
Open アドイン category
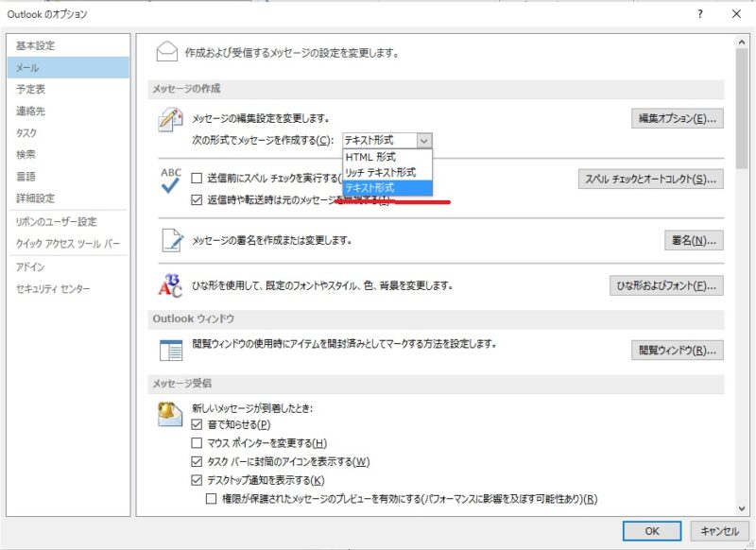68,267
